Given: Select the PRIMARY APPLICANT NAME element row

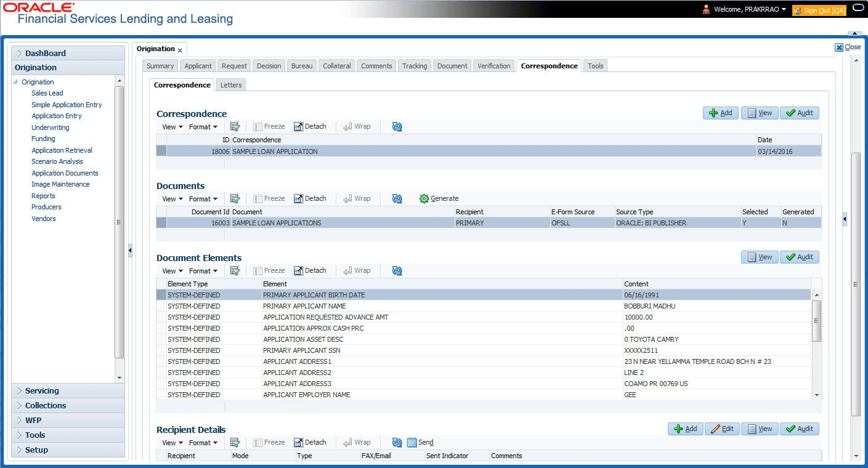Looking at the screenshot, I should 484,306.
